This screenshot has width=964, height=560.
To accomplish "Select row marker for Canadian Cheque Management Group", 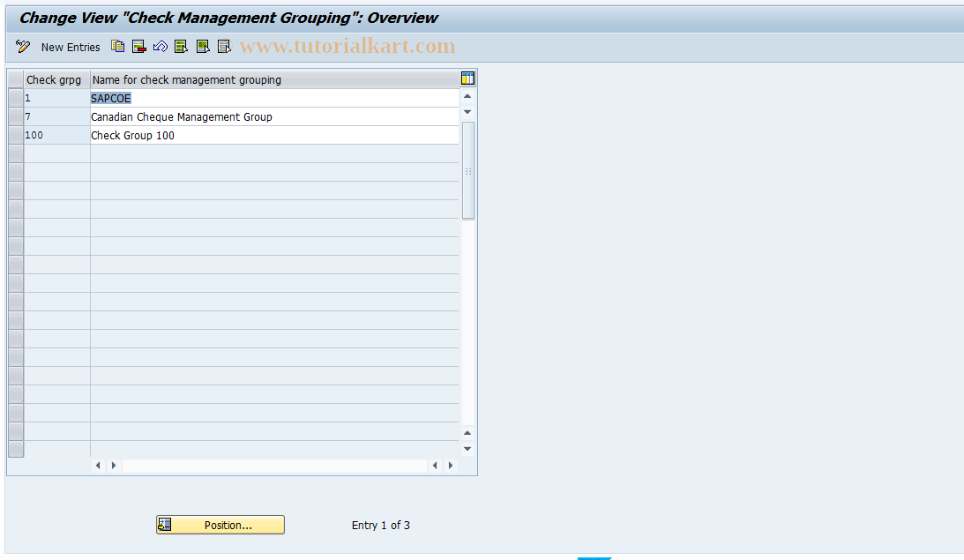I will pyautogui.click(x=16, y=116).
